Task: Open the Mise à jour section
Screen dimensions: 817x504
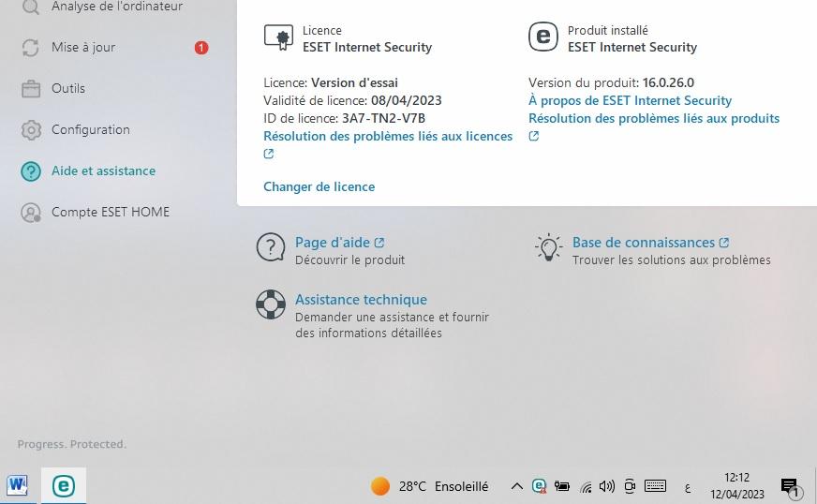Action: 83,48
